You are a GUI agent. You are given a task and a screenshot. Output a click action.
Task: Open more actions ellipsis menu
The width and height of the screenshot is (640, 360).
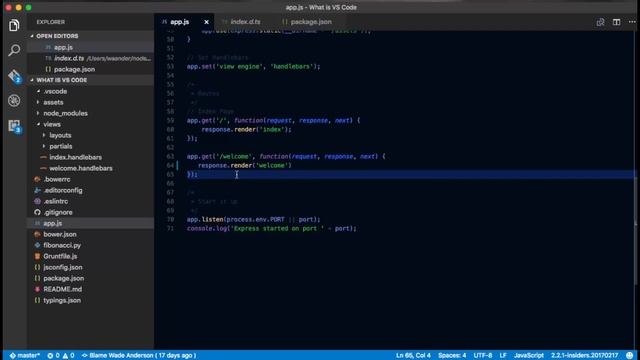coord(632,22)
